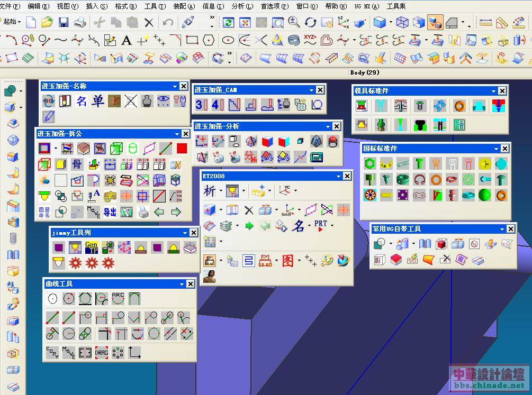Click the '单' icon in 进玉加强-名称 toolbar

[x=98, y=100]
